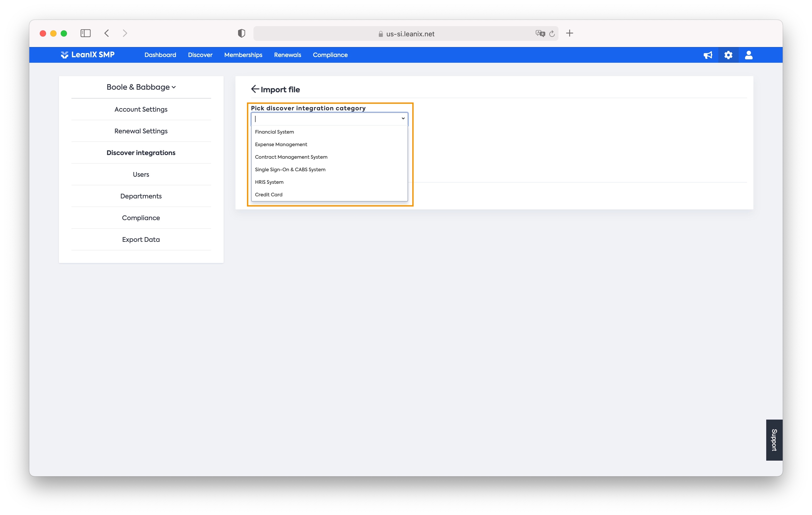Select Financial System from the dropdown

[274, 132]
